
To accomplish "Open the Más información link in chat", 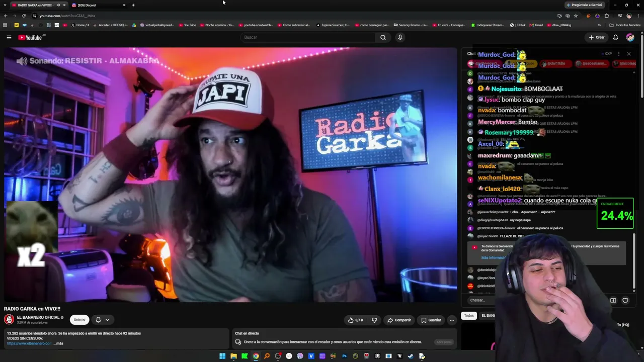I will click(x=493, y=258).
